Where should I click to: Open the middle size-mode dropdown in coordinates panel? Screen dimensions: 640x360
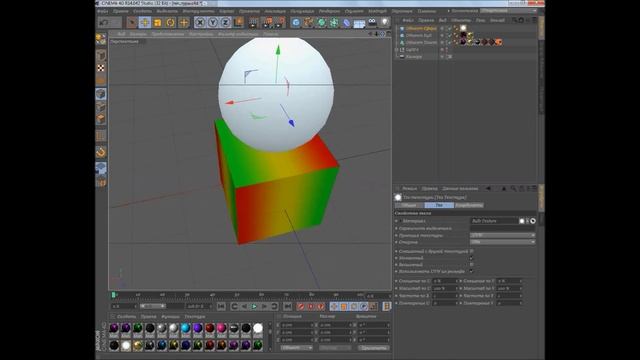point(335,348)
